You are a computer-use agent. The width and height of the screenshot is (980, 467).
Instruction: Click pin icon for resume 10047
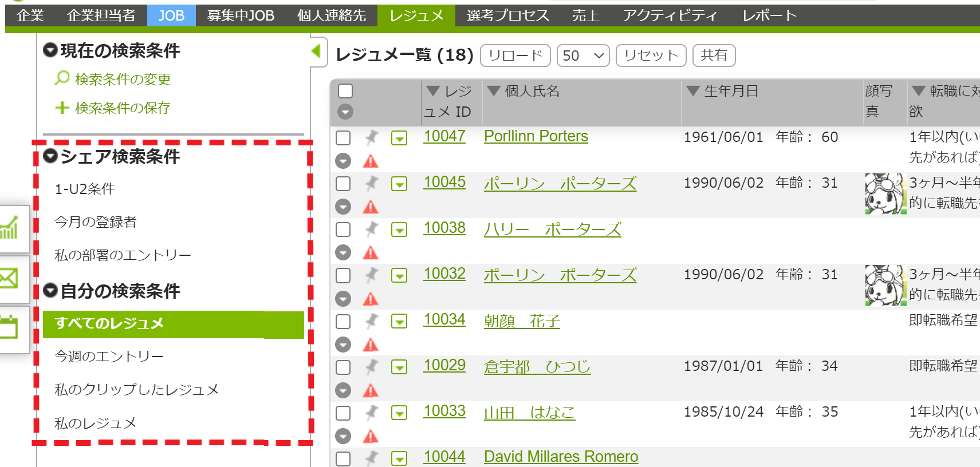(372, 137)
